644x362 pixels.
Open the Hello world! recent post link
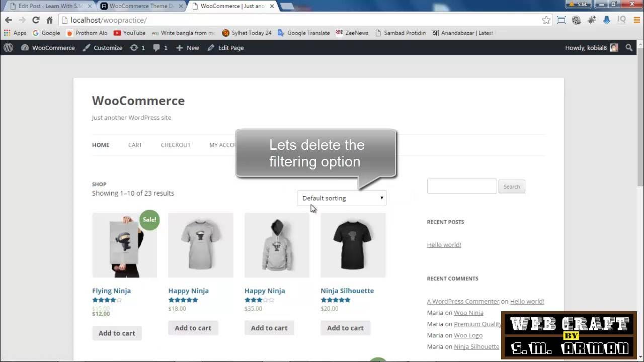pos(444,245)
